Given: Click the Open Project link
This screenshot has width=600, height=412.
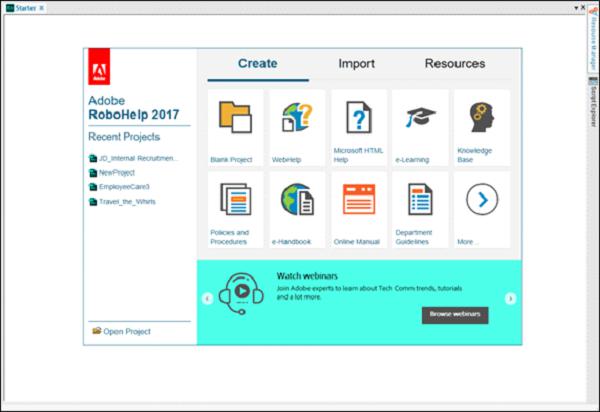Looking at the screenshot, I should (x=127, y=332).
